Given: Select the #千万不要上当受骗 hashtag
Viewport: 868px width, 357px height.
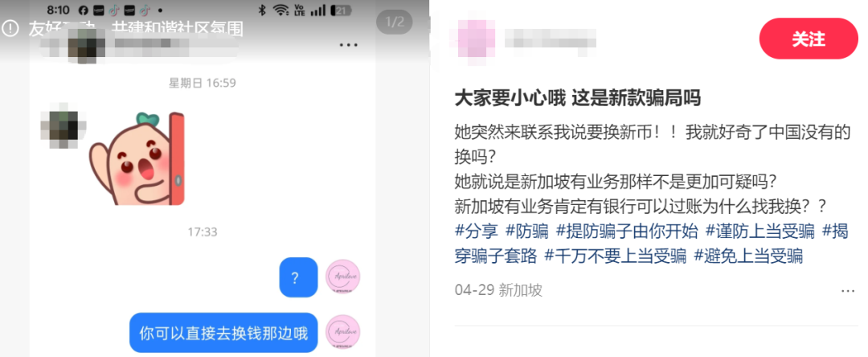Looking at the screenshot, I should [616, 256].
